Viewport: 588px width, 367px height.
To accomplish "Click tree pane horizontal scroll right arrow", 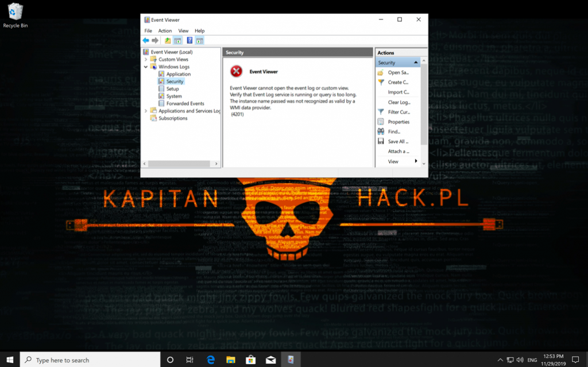I will coord(216,164).
